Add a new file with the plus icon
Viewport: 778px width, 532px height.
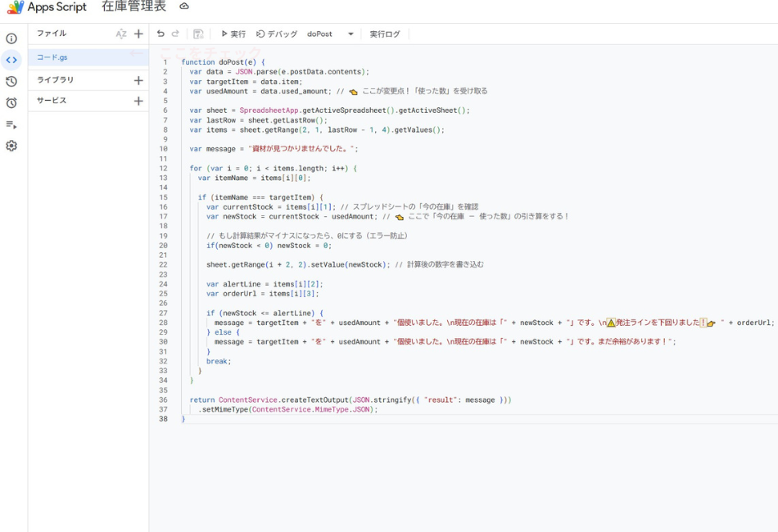(137, 34)
